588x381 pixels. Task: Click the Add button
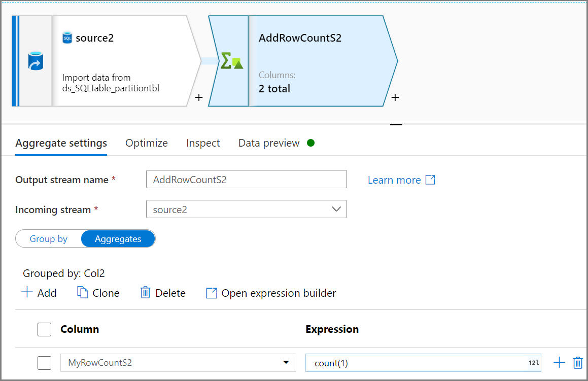coord(39,293)
